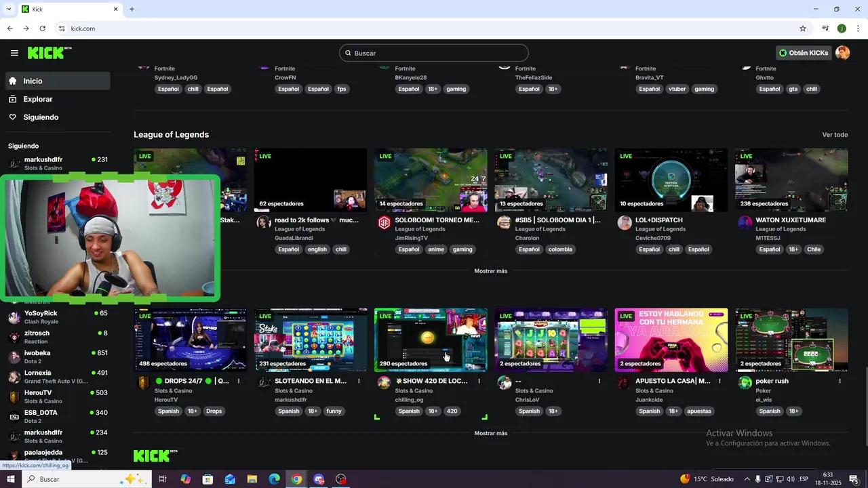Open the DROPS 24/7 stream thumbnail

pos(190,340)
